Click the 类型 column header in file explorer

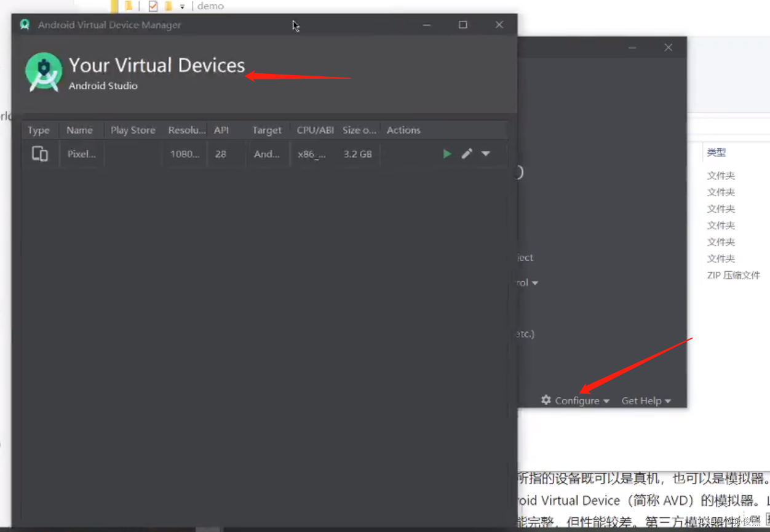[x=716, y=153]
